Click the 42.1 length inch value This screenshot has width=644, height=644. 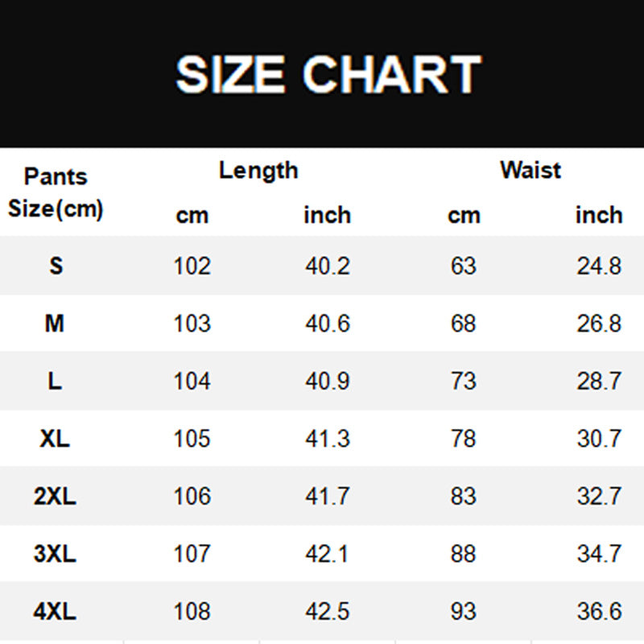click(328, 554)
